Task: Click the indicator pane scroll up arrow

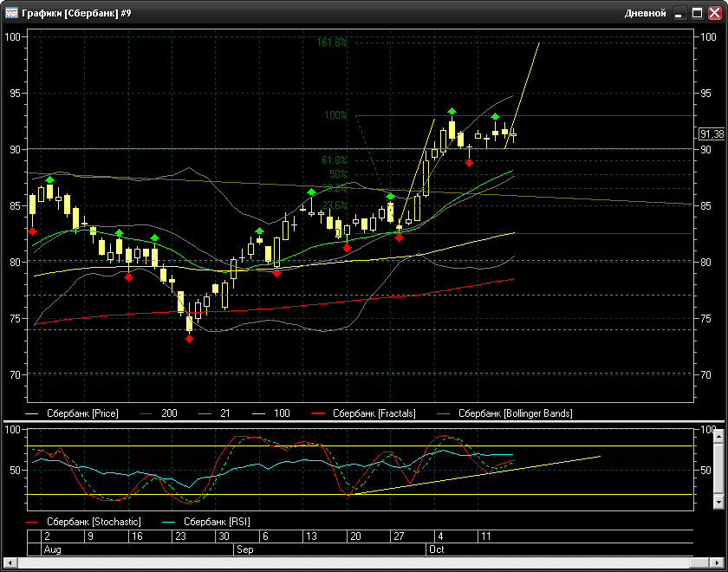Action: coord(718,436)
